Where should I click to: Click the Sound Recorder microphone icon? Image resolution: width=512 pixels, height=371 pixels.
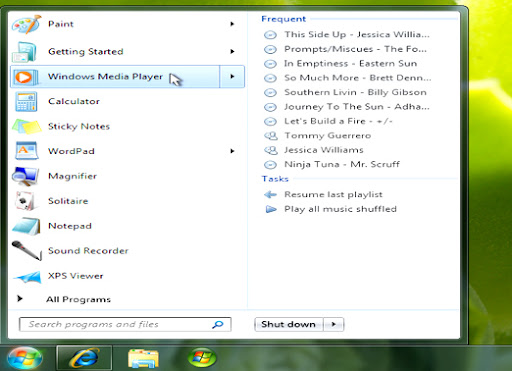click(x=27, y=251)
